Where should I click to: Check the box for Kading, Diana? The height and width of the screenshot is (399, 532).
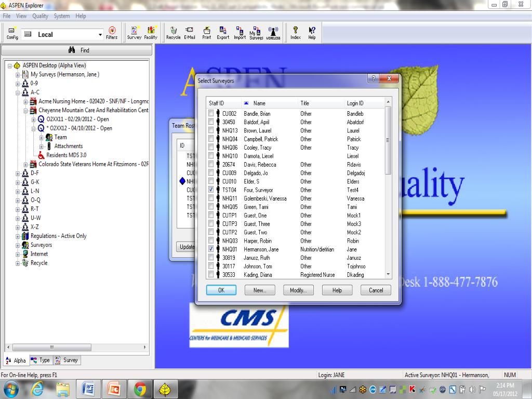211,274
